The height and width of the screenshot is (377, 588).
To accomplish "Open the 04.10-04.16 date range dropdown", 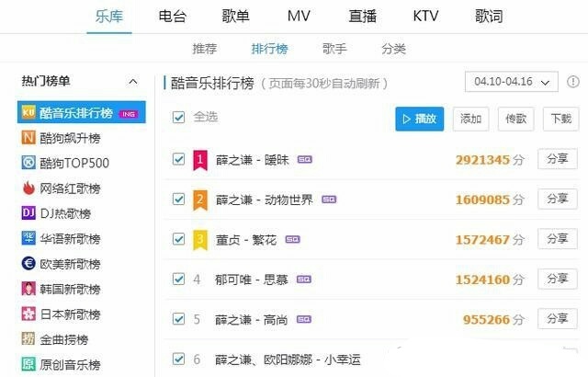I will [511, 82].
